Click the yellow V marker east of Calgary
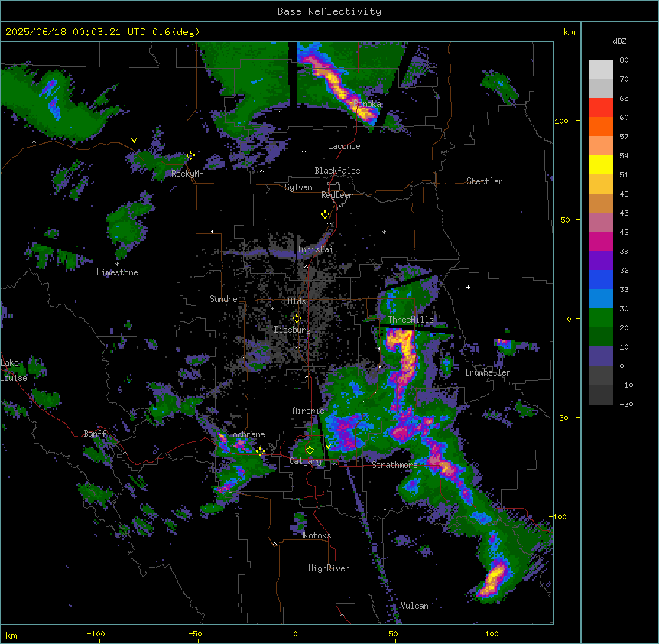This screenshot has width=659, height=644. tap(328, 447)
